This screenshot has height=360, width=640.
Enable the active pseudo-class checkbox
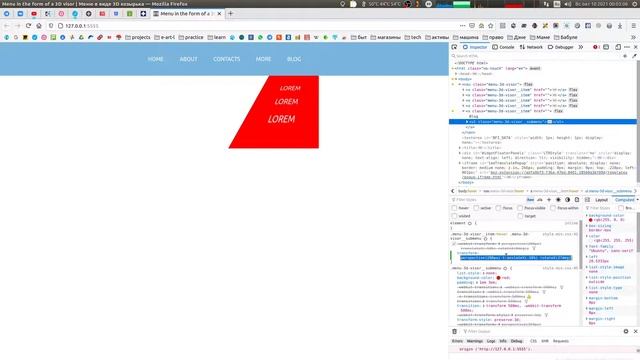point(476,208)
